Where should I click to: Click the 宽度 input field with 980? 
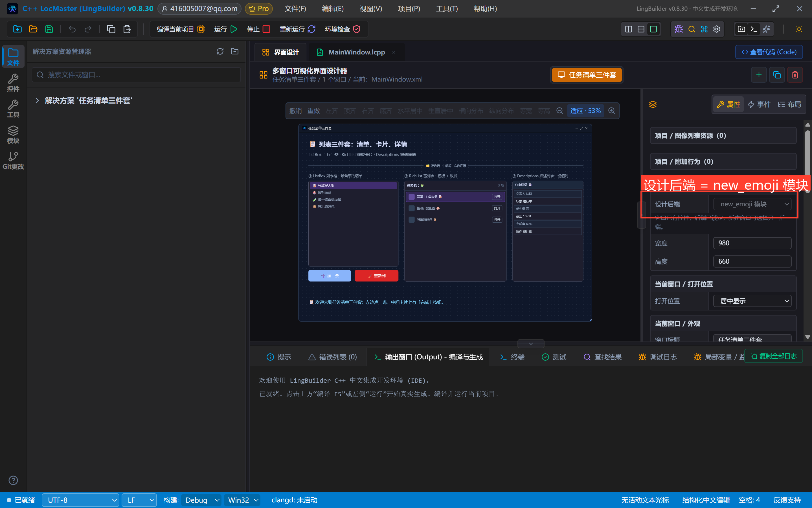point(752,243)
